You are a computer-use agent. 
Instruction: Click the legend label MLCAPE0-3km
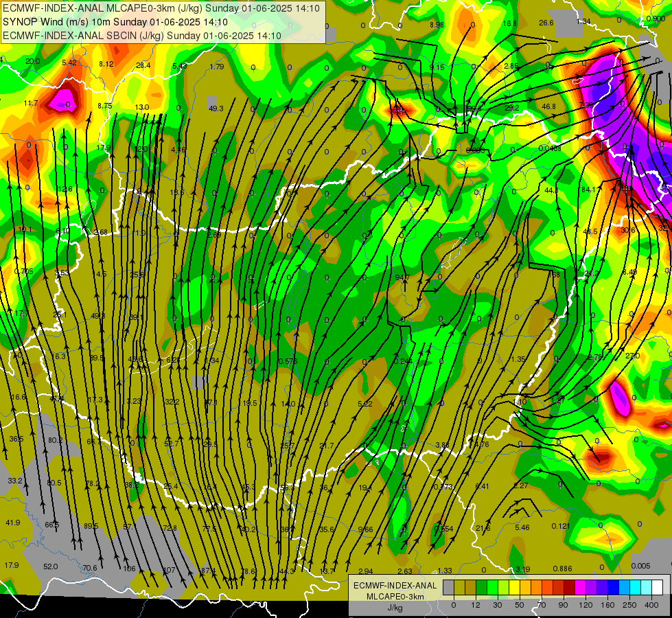pos(395,597)
